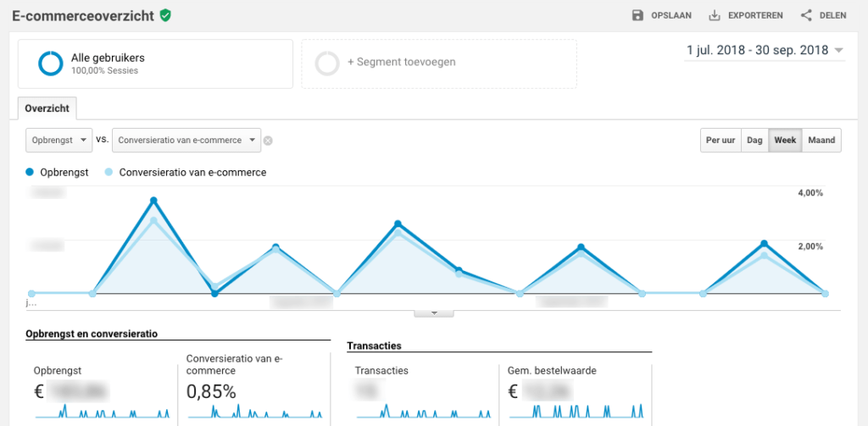
Task: Click the Opbrengst legend label
Action: pyautogui.click(x=64, y=173)
